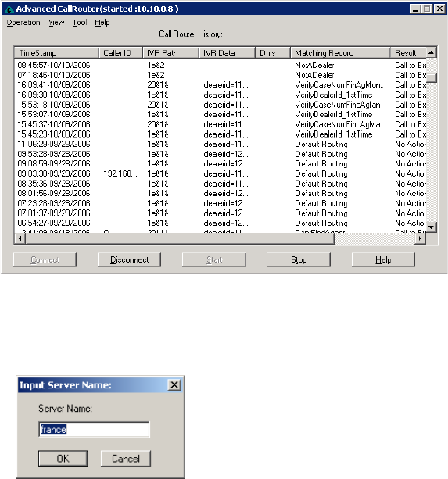Open the Help menu
The image size is (448, 479).
pos(102,23)
